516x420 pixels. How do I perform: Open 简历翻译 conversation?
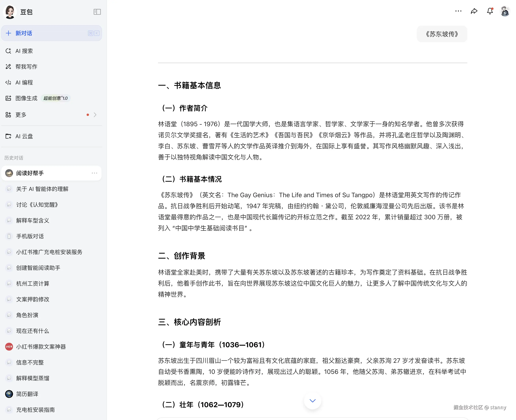[27, 394]
